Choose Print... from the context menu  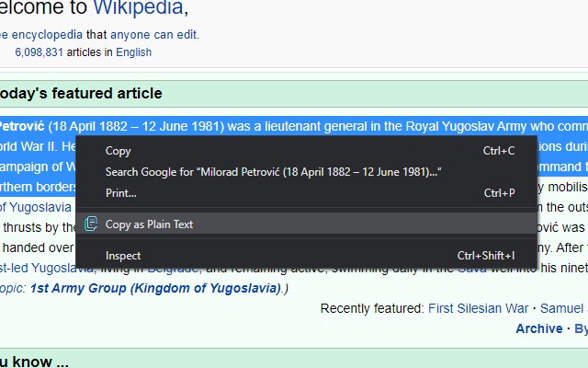pos(120,193)
